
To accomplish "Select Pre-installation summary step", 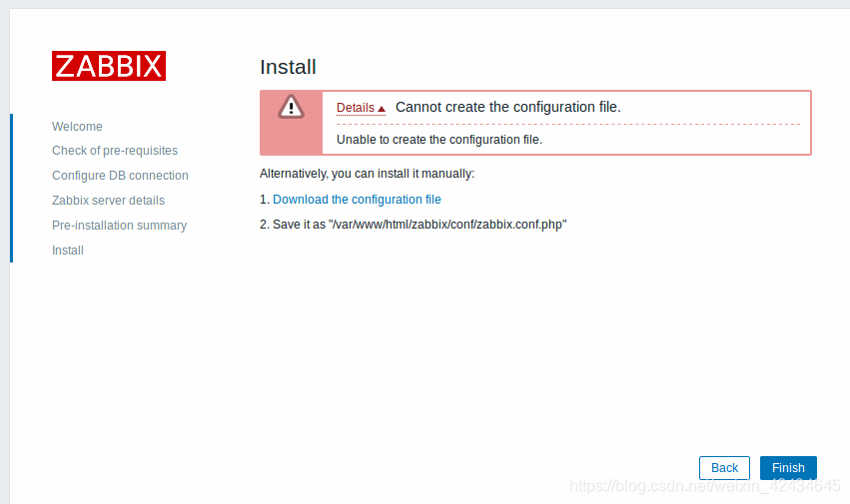I will (x=119, y=226).
